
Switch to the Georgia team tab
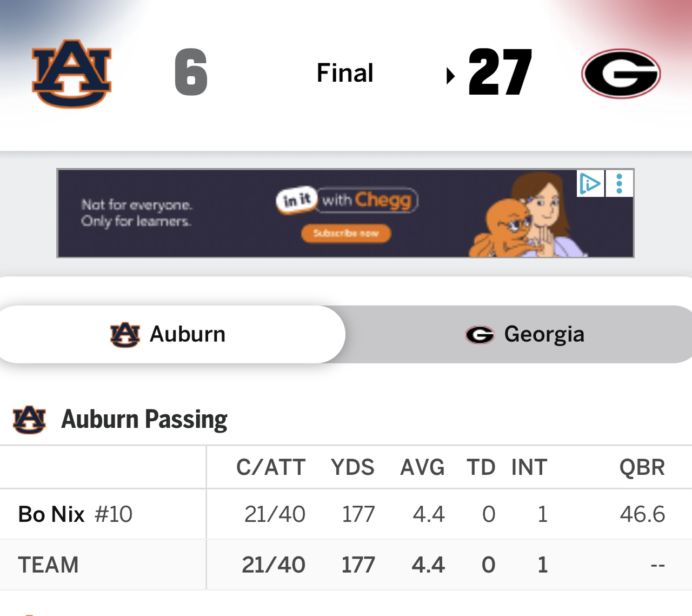[524, 335]
